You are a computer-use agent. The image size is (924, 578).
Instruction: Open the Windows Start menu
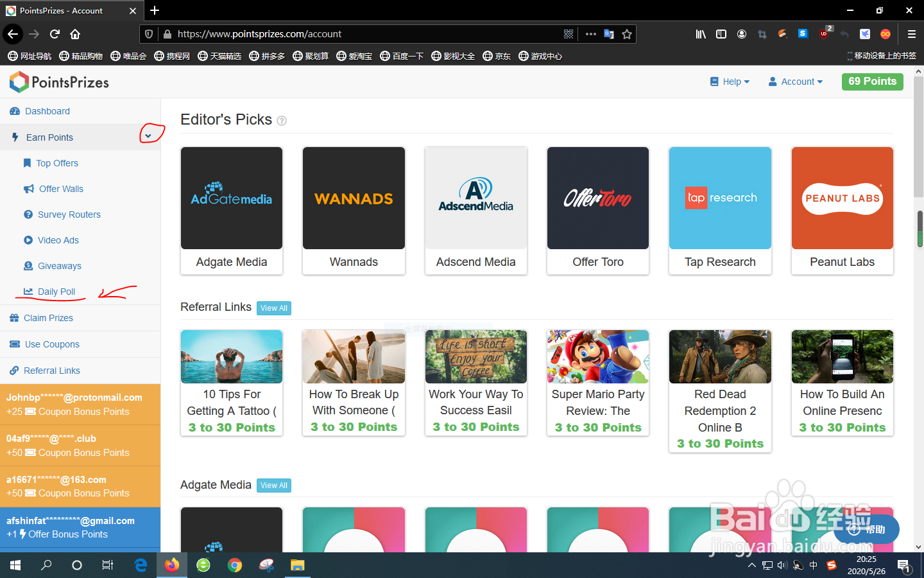(x=15, y=565)
